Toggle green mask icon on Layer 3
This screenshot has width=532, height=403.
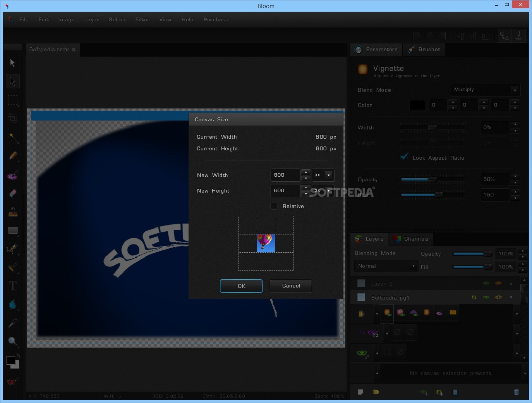pyautogui.click(x=486, y=283)
